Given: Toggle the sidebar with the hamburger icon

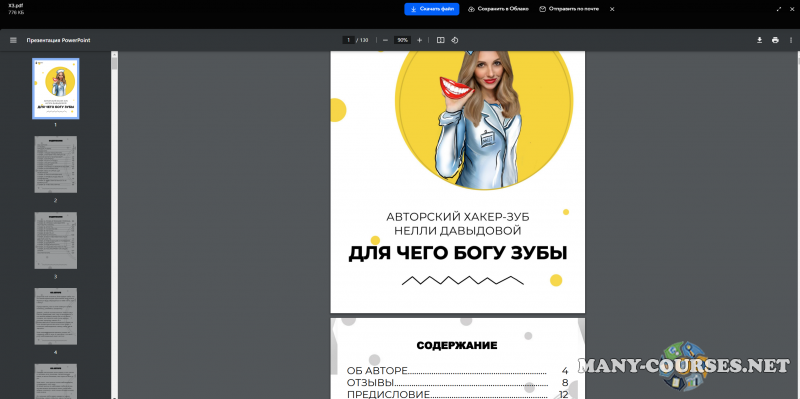Looking at the screenshot, I should click(x=13, y=40).
